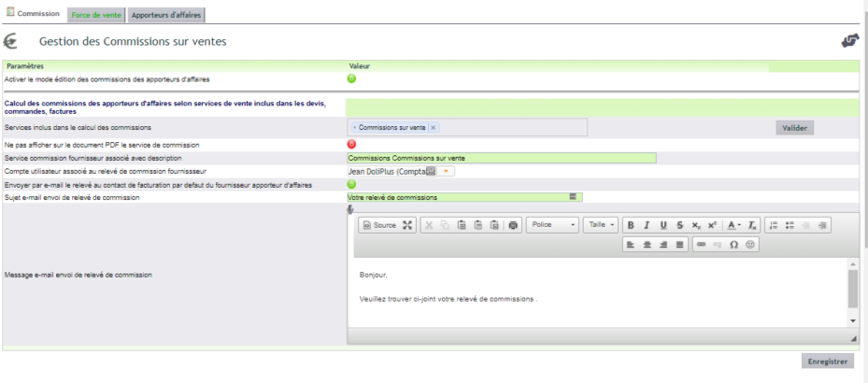Click the euro back icon beside page title
Image resolution: width=868 pixels, height=383 pixels.
pos(10,41)
